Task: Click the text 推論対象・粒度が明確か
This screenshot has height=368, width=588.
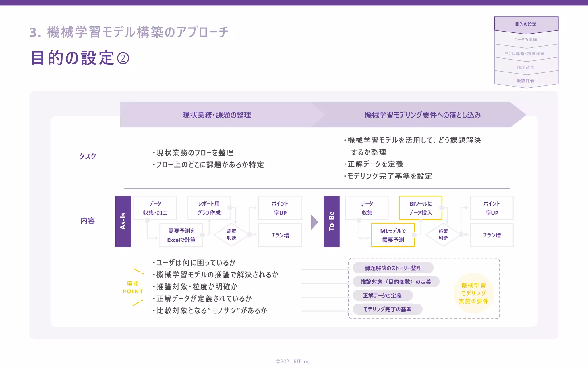Action: click(197, 287)
